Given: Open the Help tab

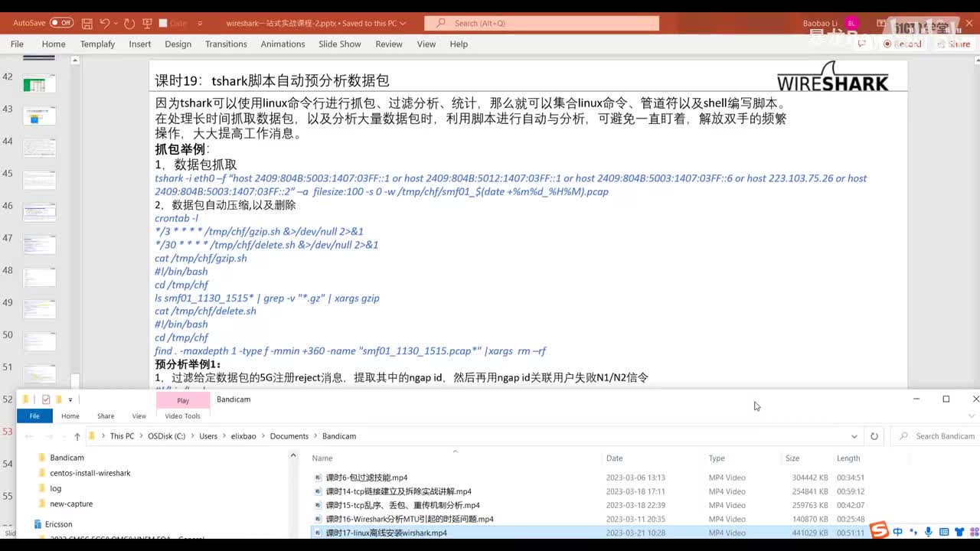Looking at the screenshot, I should click(459, 44).
